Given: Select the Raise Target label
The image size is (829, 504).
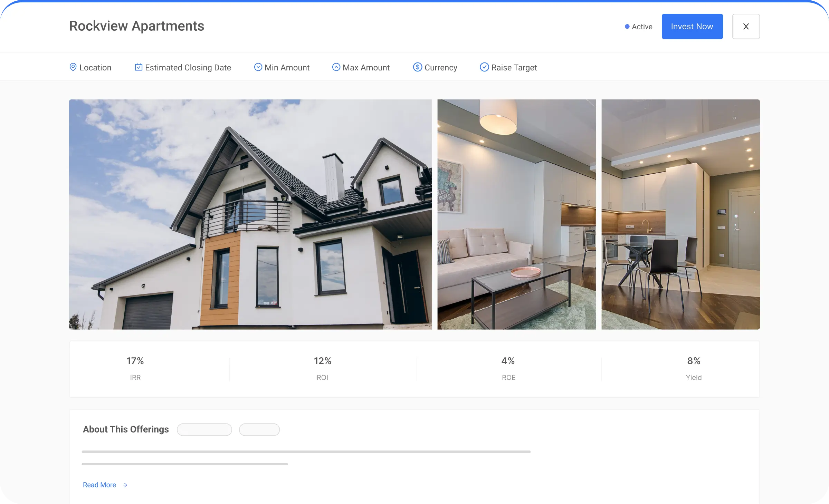Looking at the screenshot, I should (x=514, y=68).
